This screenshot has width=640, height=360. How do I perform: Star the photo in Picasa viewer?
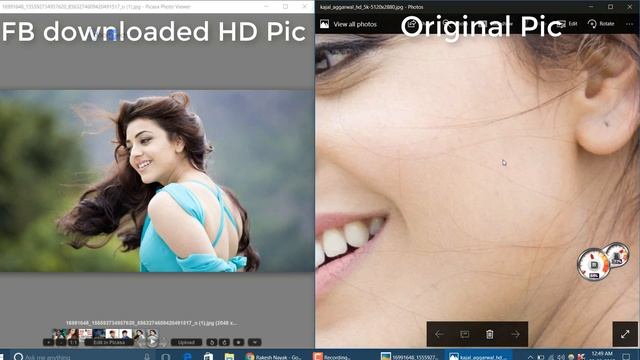pos(238,342)
